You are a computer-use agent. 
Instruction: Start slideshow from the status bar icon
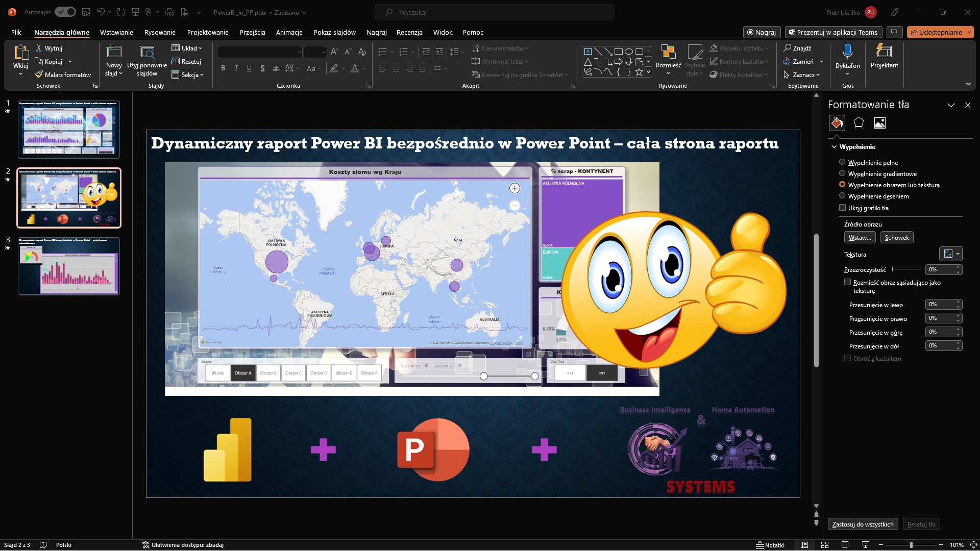(865, 545)
